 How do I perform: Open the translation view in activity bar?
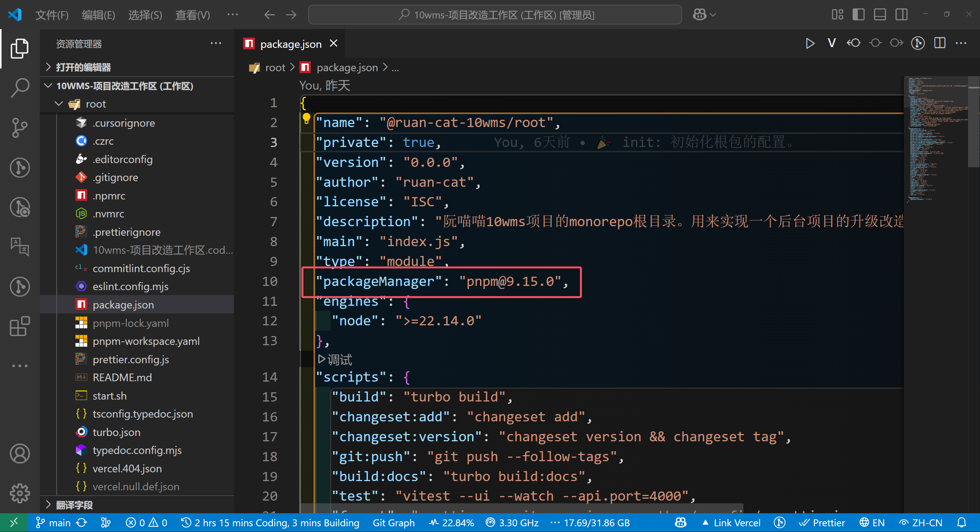pos(20,247)
